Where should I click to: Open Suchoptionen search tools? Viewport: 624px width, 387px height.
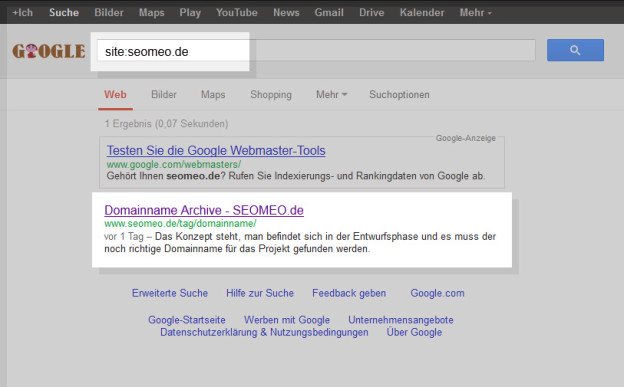click(399, 95)
